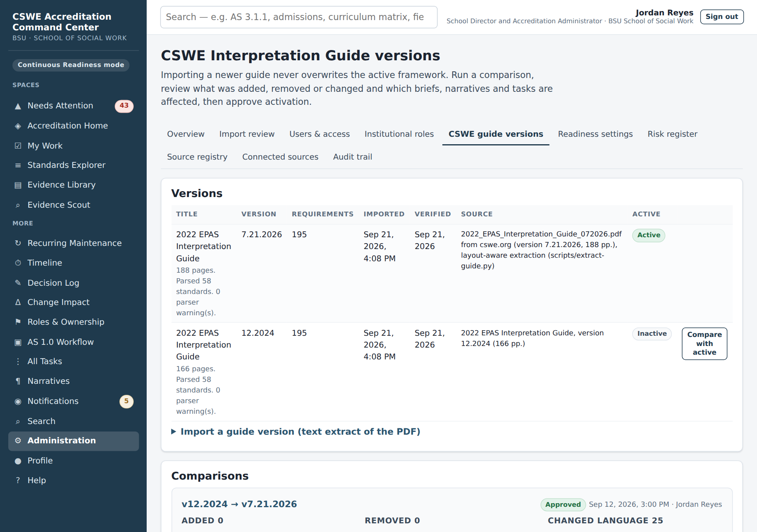The width and height of the screenshot is (757, 532).
Task: Focus the top search input field
Action: point(298,17)
